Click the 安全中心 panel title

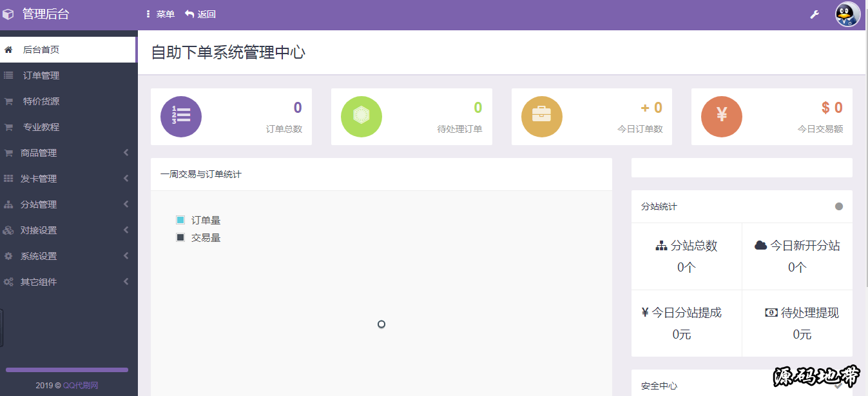(659, 386)
